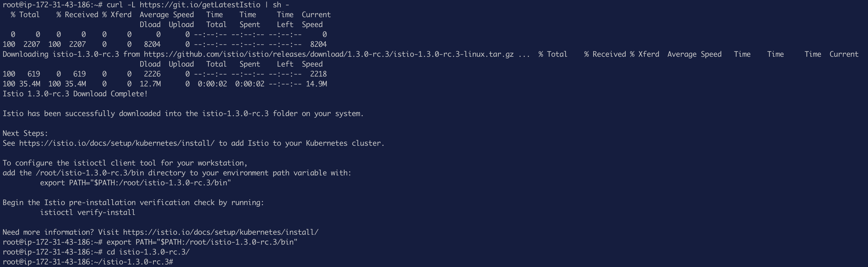Click the executed export PATH command at the prompt
Screen dimensions: 868x267
[x=202, y=242]
